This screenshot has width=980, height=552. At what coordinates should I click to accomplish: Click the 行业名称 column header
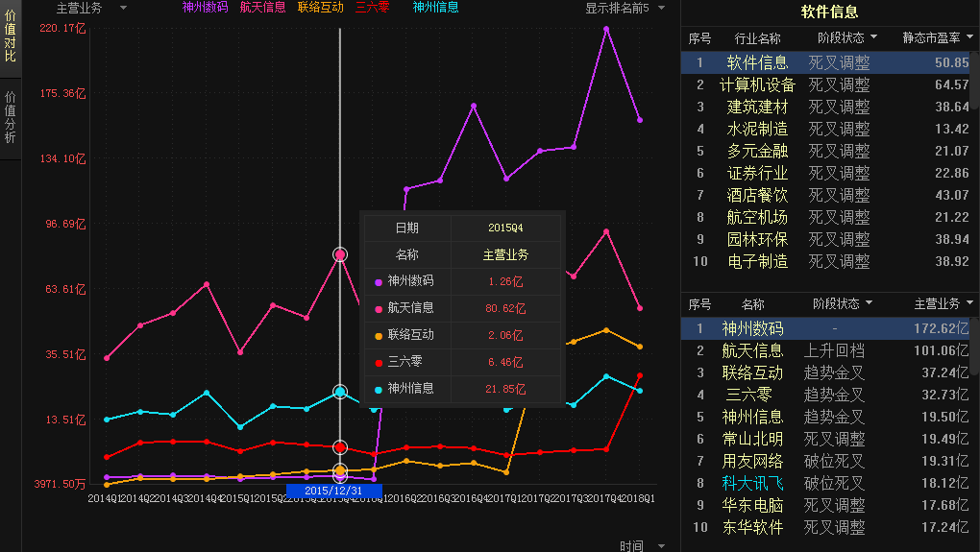pos(757,38)
